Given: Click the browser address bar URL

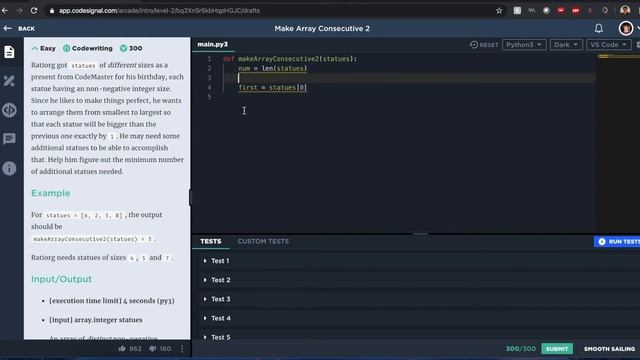Looking at the screenshot, I should [x=159, y=11].
